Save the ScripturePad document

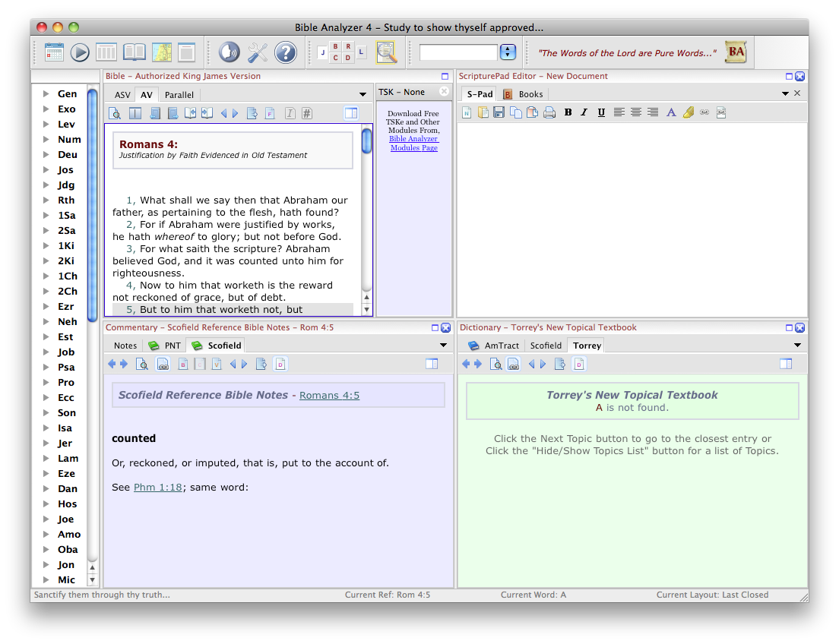click(499, 112)
